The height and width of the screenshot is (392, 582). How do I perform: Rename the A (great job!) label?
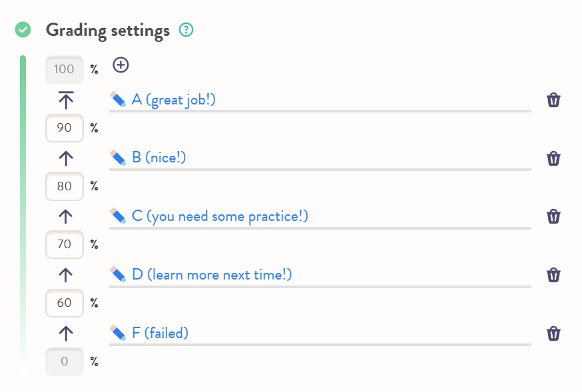click(x=173, y=100)
